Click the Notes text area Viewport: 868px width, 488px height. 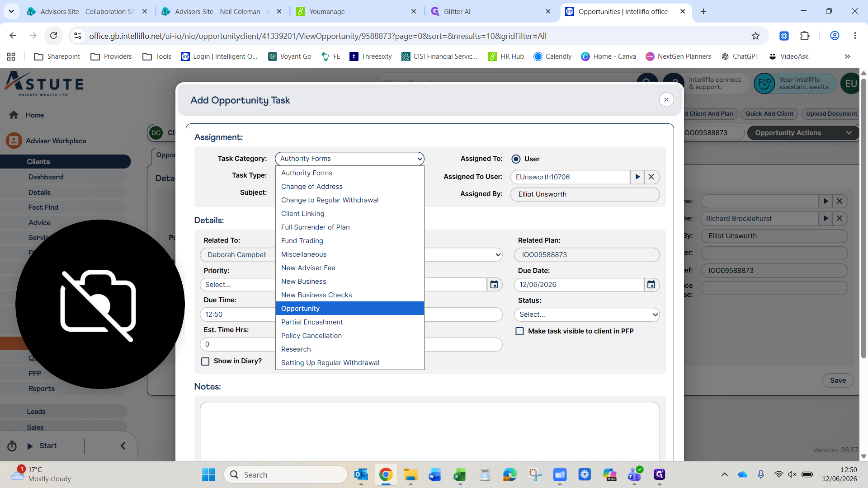click(429, 432)
